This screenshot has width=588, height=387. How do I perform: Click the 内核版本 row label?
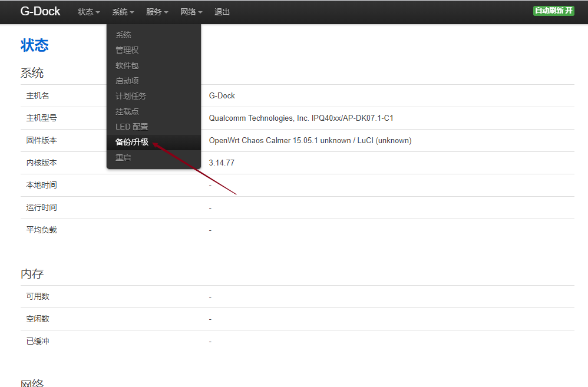[41, 163]
